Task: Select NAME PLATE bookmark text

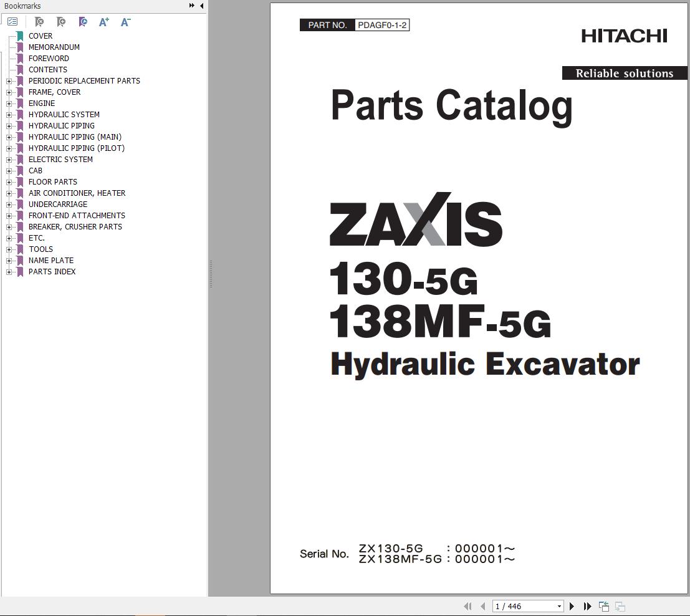Action: (x=51, y=261)
